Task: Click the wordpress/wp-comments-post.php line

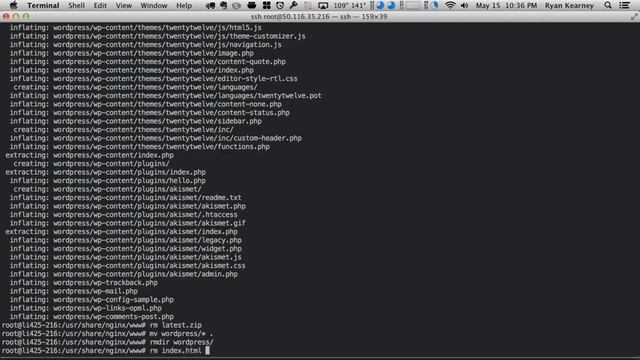Action: (92, 317)
